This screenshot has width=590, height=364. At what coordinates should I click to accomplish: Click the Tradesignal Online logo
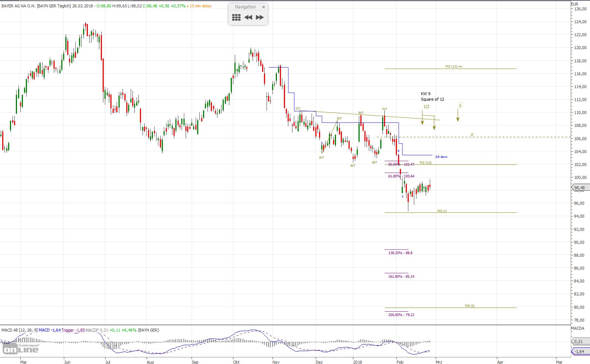[20, 348]
